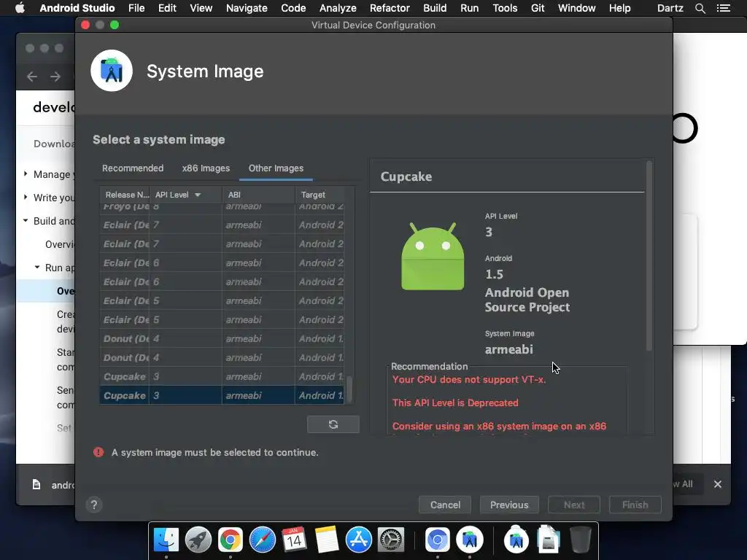Open Launchpad rocket icon in Dock
The height and width of the screenshot is (560, 747).
point(198,540)
